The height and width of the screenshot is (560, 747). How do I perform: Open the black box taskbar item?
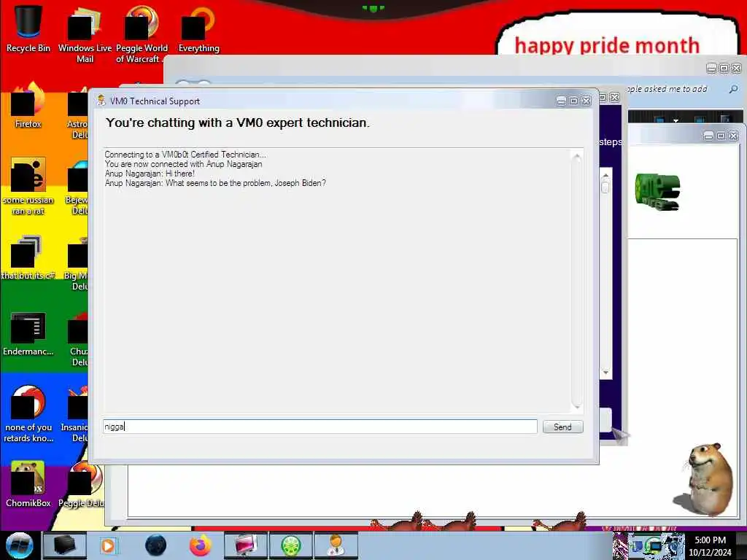64,545
